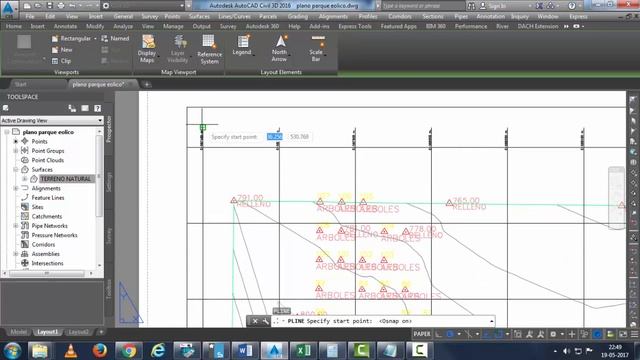Open the AutoCAD application menu button
The image size is (640, 360).
8,9
